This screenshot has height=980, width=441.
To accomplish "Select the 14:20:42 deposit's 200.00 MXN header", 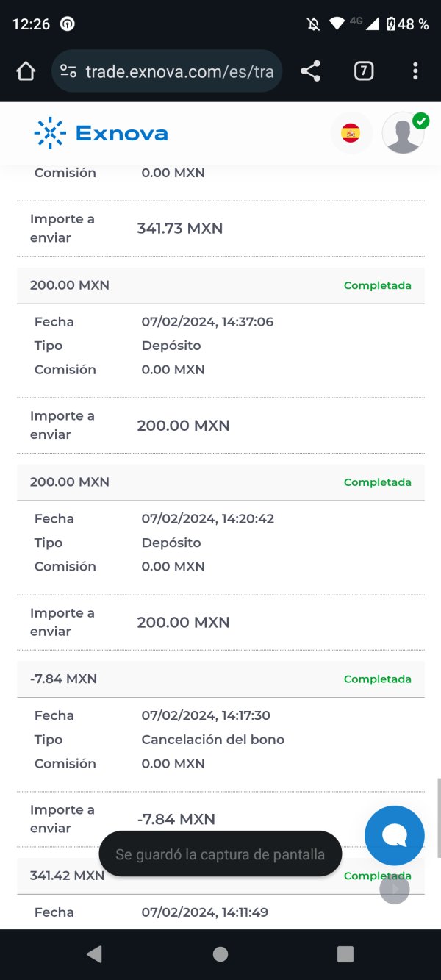I will click(x=70, y=482).
